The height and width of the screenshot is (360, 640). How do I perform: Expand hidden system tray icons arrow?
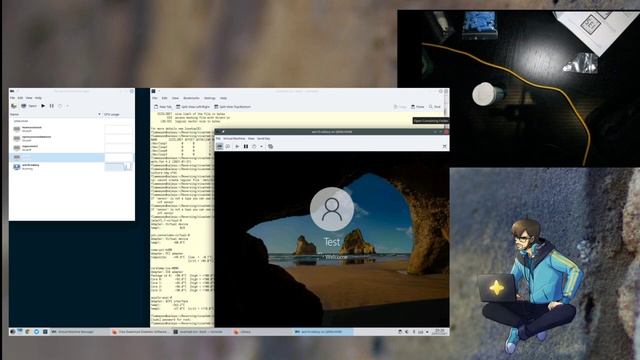[427, 332]
